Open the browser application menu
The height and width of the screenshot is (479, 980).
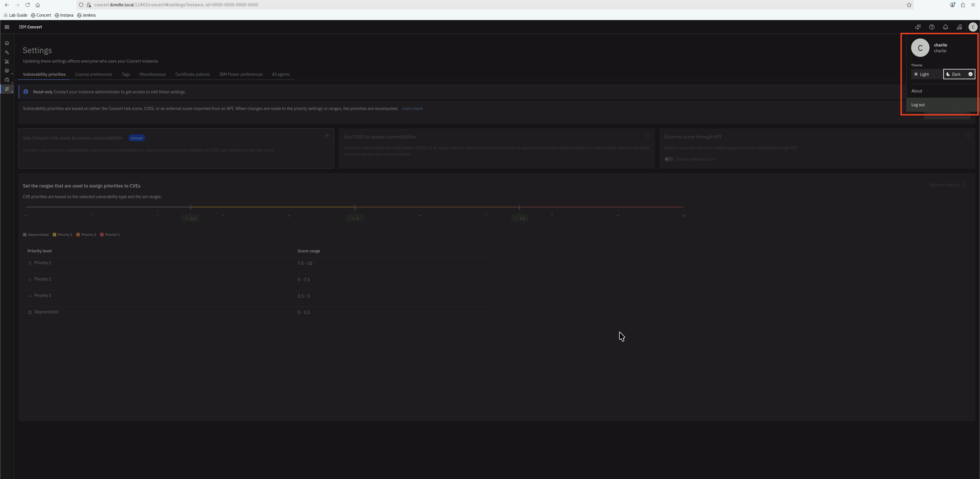[973, 5]
